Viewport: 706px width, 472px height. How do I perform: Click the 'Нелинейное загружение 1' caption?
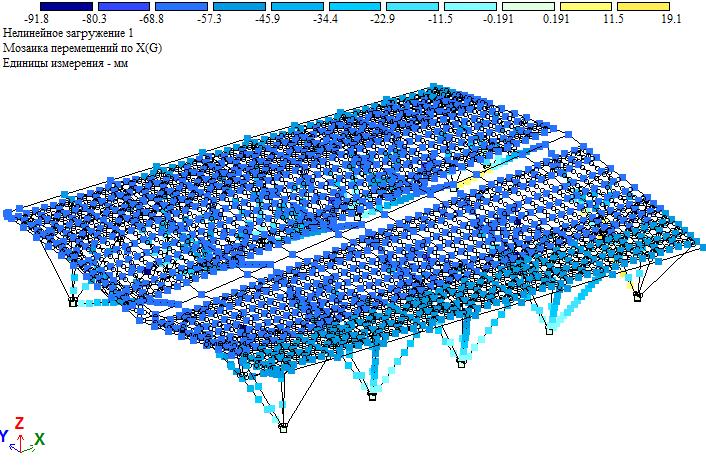[x=68, y=33]
